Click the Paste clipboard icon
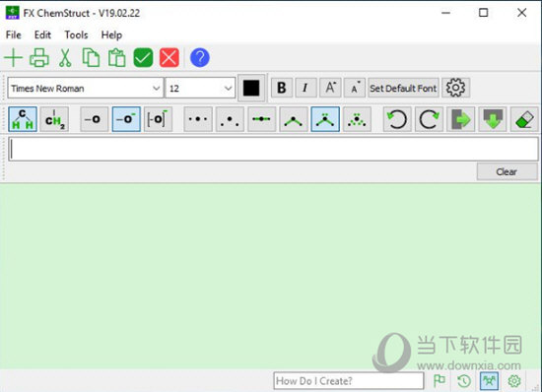The height and width of the screenshot is (392, 542). pos(117,58)
